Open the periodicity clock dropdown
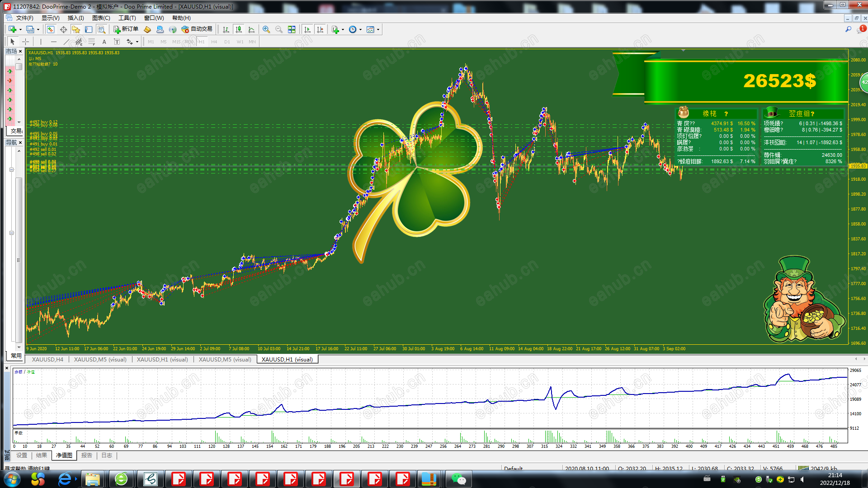Viewport: 868px width, 488px height. click(360, 30)
